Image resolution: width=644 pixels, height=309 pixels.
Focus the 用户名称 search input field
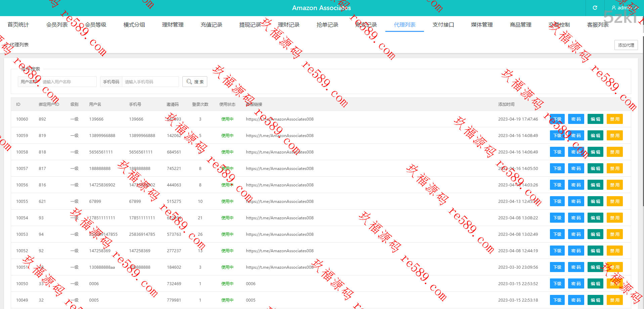click(68, 82)
